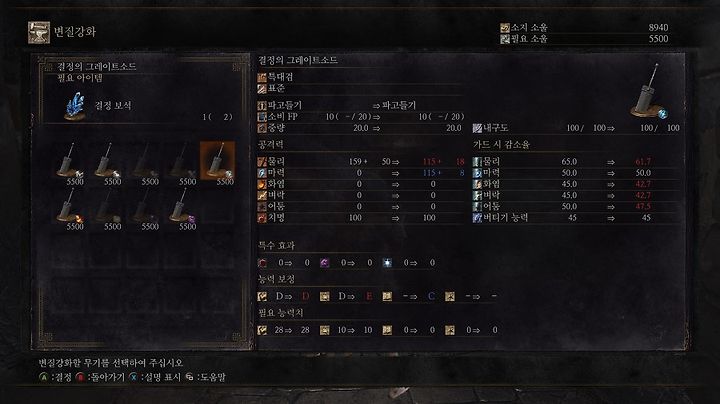Viewport: 720px width, 404px height.
Task: Choose the second greatsword in the top row
Action: 108,163
